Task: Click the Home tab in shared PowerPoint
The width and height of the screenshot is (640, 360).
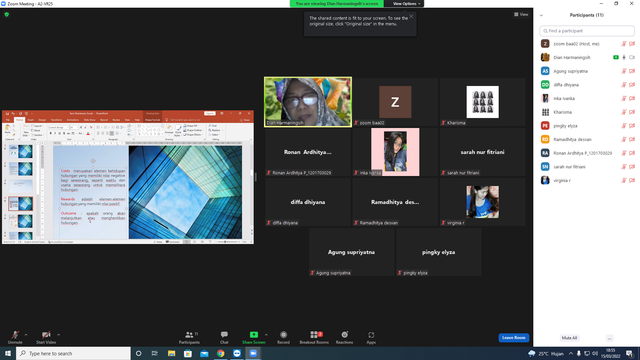Action: coord(19,120)
